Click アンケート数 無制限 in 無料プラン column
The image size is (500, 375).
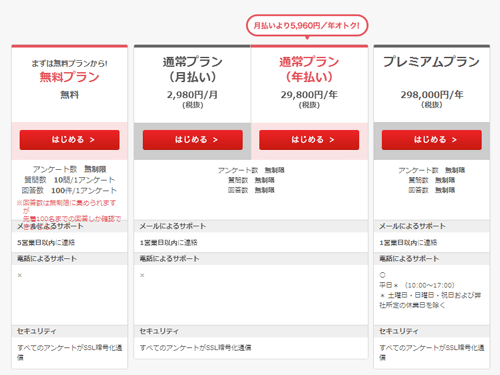69,169
